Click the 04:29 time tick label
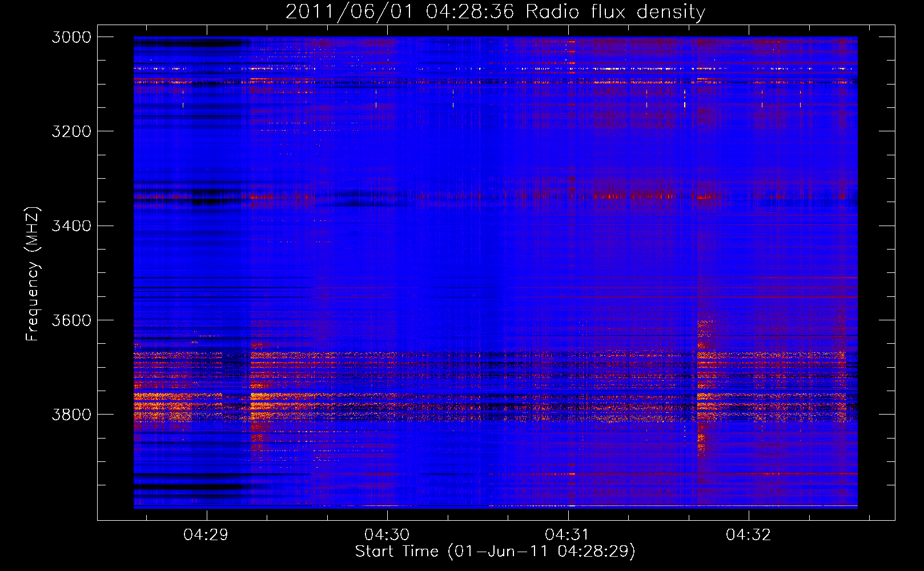The height and width of the screenshot is (571, 924). [206, 535]
